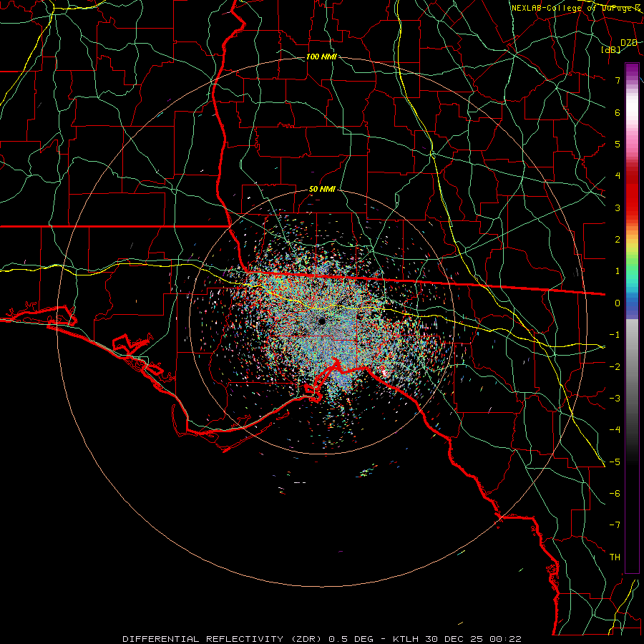Viewport: 644px width, 644px height.
Task: Click the black radar site dot at center
Action: pyautogui.click(x=321, y=321)
